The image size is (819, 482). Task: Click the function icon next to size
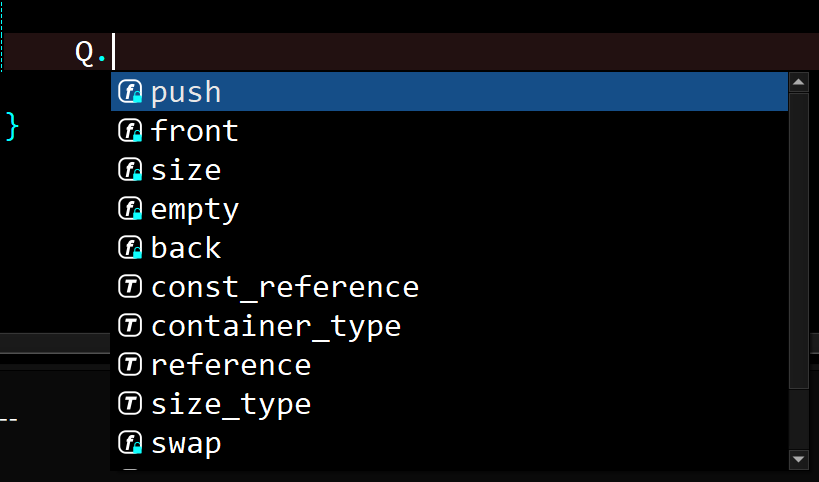point(130,170)
